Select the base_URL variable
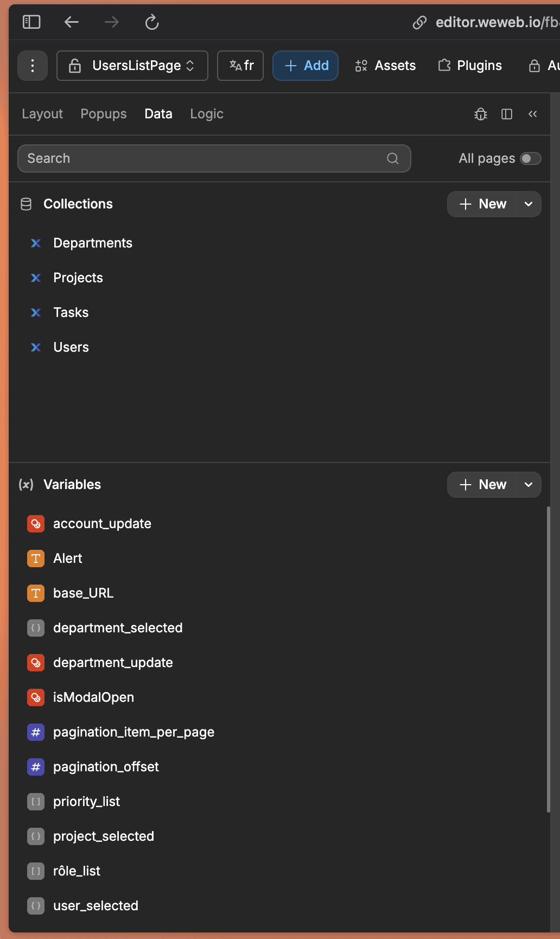 tap(84, 593)
